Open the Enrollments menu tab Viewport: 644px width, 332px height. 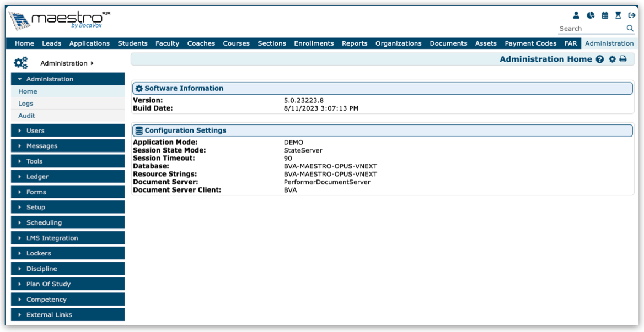tap(314, 43)
